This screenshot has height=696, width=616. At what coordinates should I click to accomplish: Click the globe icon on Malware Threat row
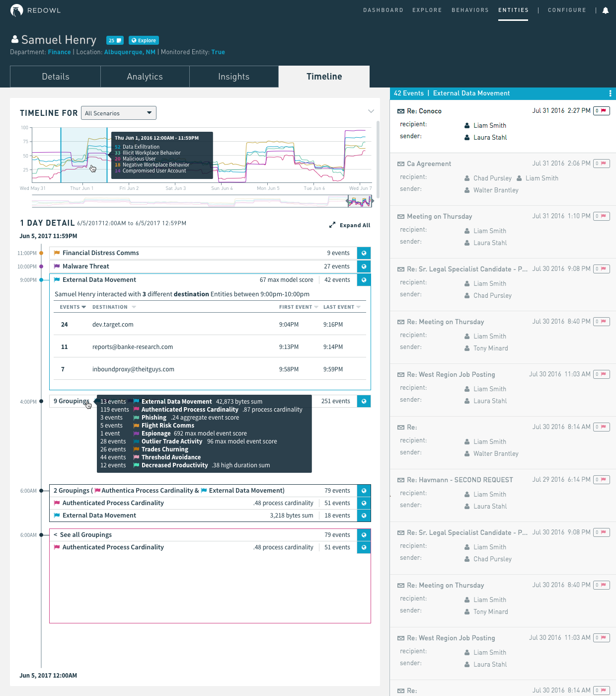[x=364, y=266]
